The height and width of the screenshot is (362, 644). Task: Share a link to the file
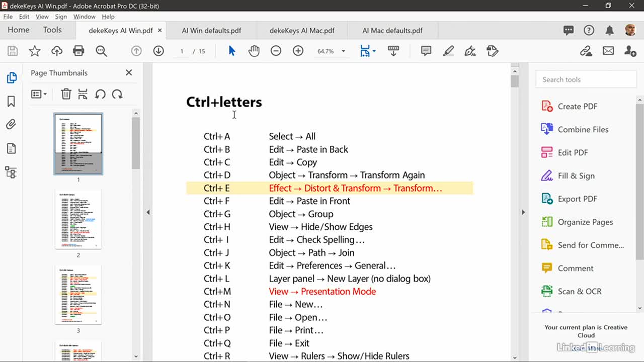click(x=586, y=51)
